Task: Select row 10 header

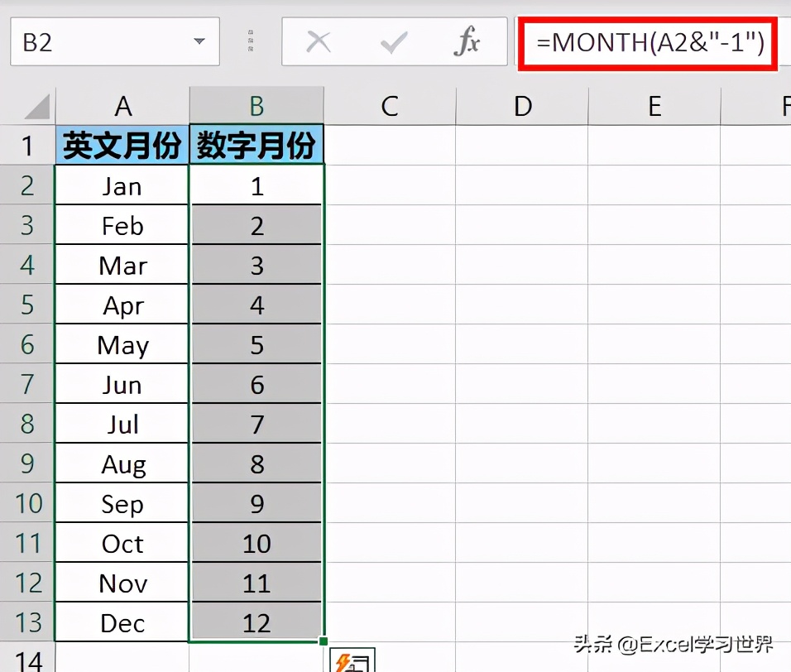Action: 27,503
